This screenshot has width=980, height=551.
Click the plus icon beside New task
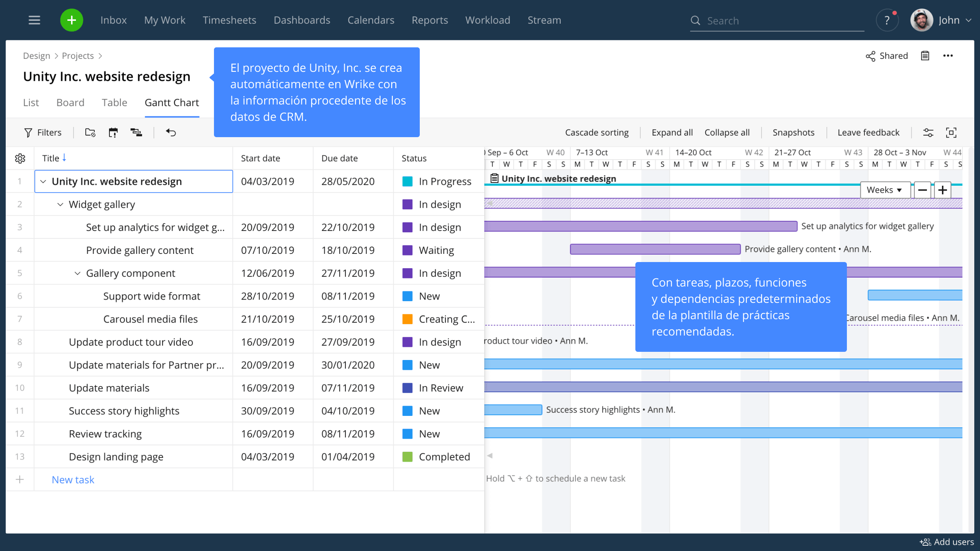(x=20, y=480)
